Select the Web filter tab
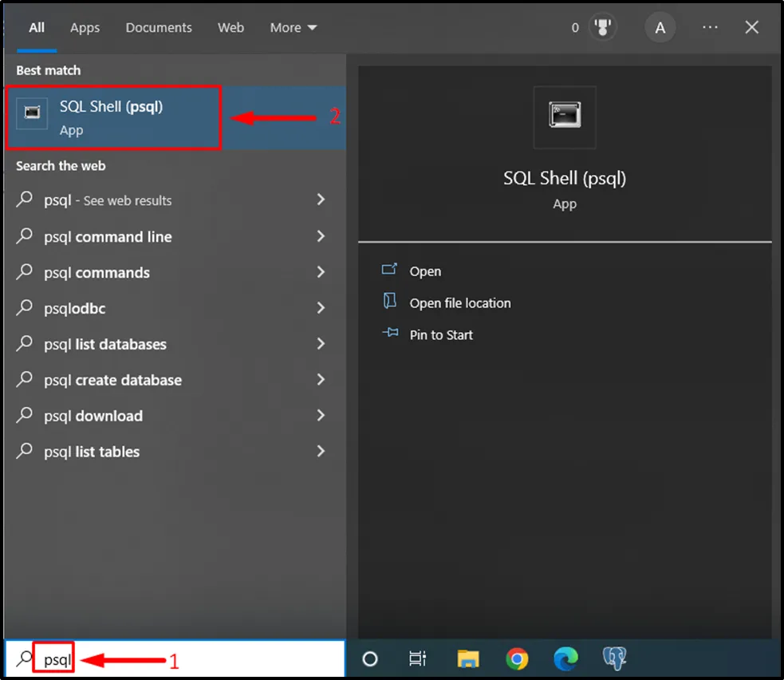 230,28
